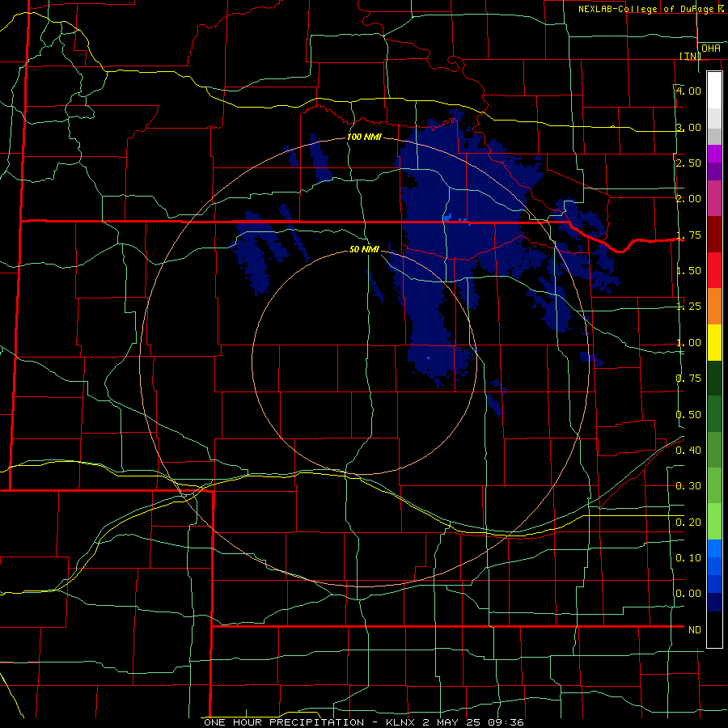Viewport: 728px width, 728px height.
Task: Click the 0.00 legend value
Action: pos(688,594)
